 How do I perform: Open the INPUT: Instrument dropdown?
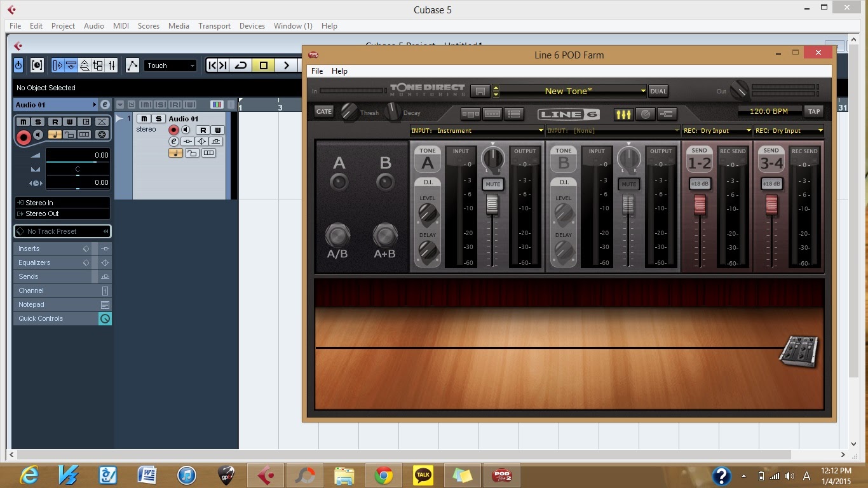coord(477,131)
